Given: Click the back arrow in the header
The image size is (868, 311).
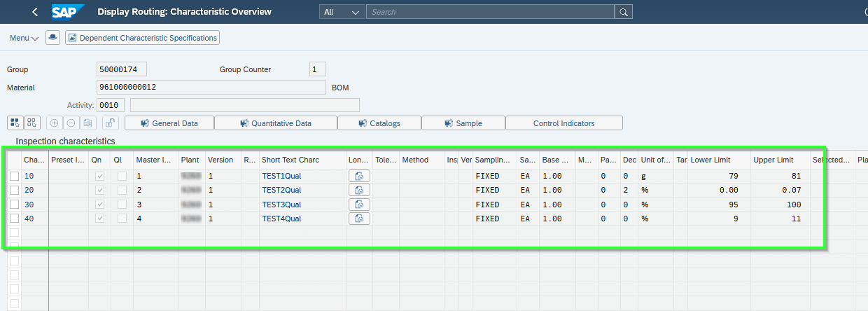Looking at the screenshot, I should click(x=35, y=12).
